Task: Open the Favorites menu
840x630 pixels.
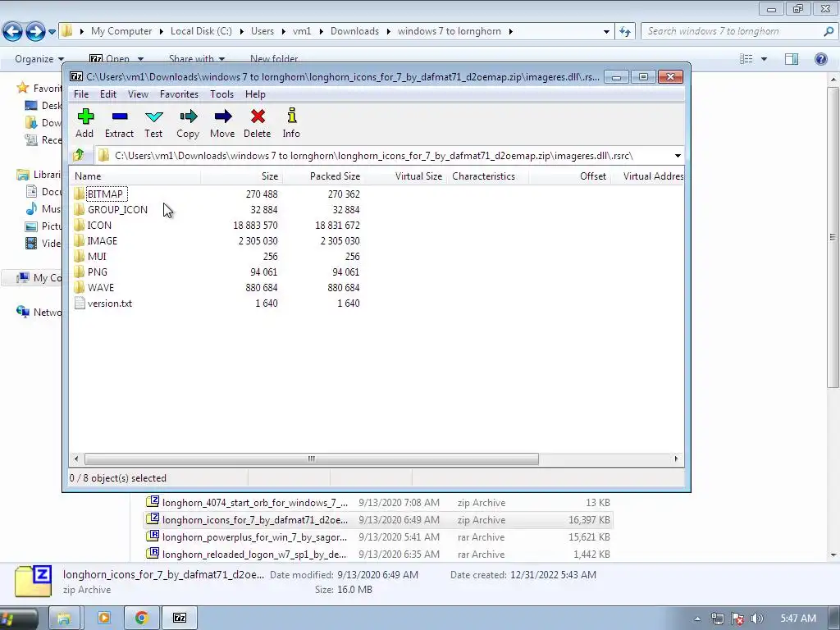Action: (179, 94)
